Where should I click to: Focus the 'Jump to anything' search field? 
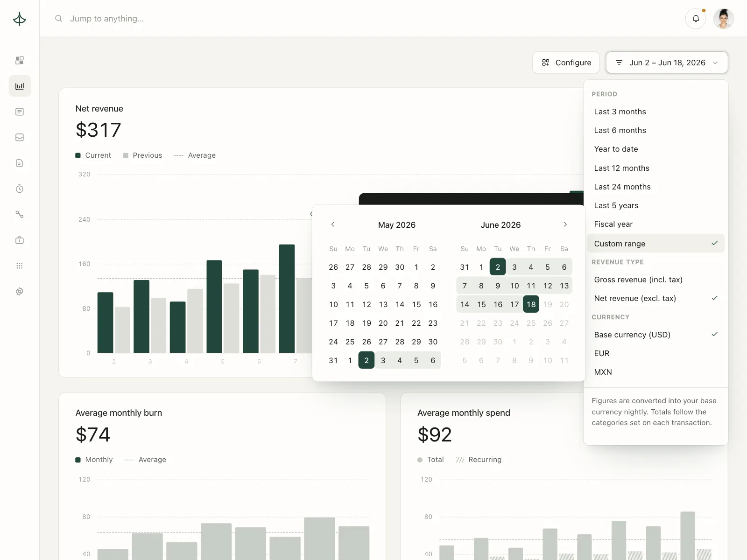(107, 19)
